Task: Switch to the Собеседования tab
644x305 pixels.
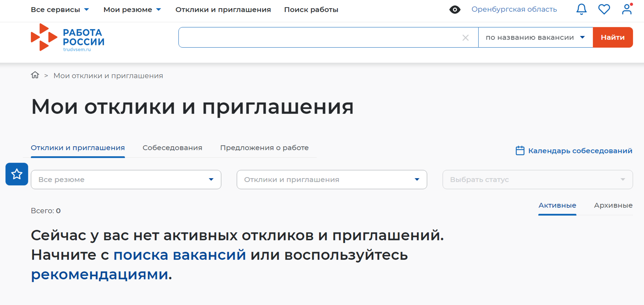Action: click(x=172, y=148)
